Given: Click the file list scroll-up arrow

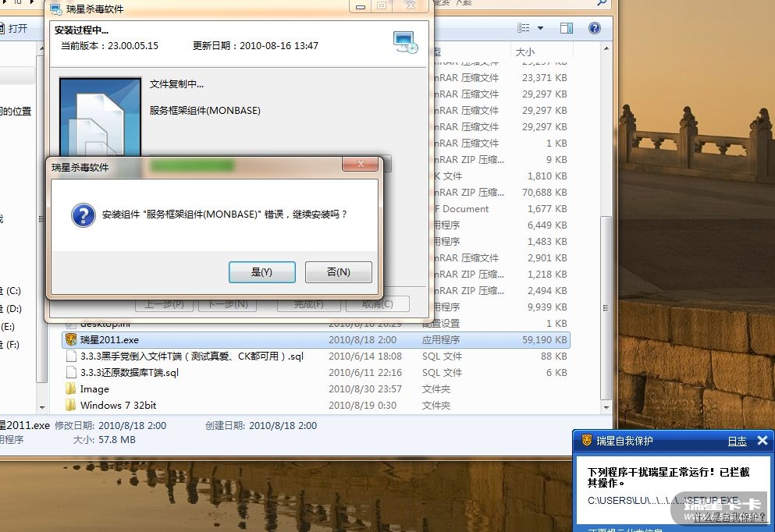Looking at the screenshot, I should coord(606,49).
